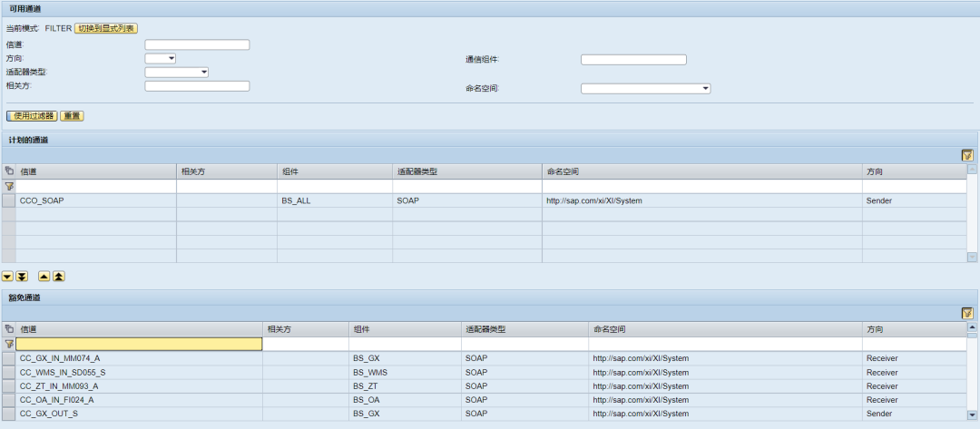The height and width of the screenshot is (429, 980).
Task: Click 可用通道 panel header
Action: (x=490, y=8)
